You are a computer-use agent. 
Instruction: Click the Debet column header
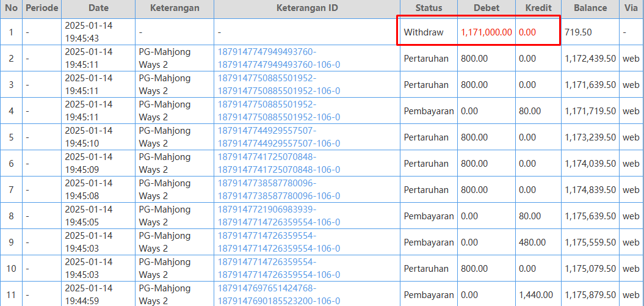(x=487, y=9)
